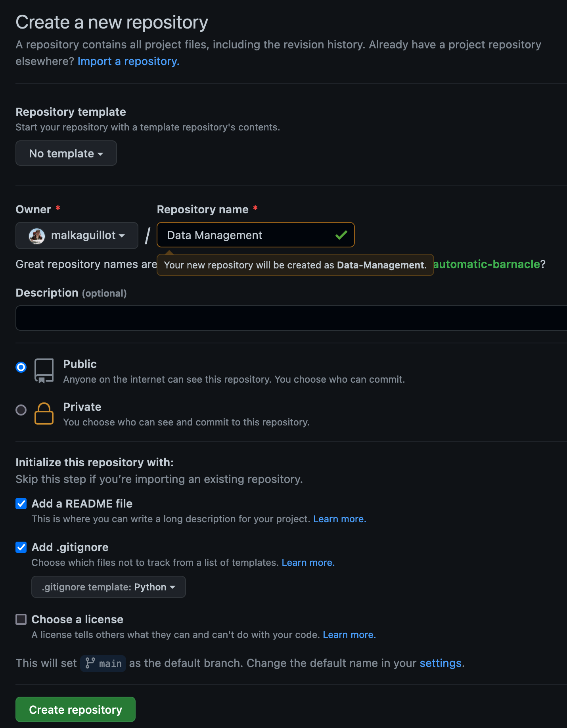Click the Private repository lock icon
Image resolution: width=567 pixels, height=728 pixels.
tap(44, 414)
